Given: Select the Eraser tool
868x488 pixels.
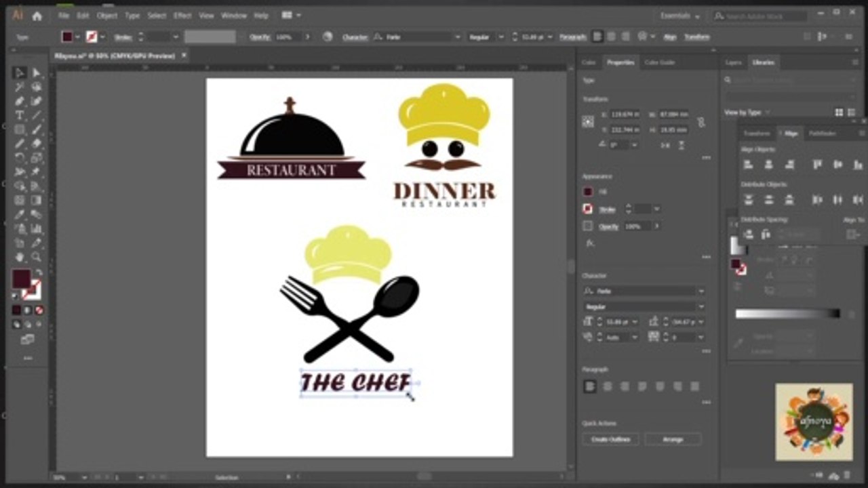Looking at the screenshot, I should pos(36,144).
